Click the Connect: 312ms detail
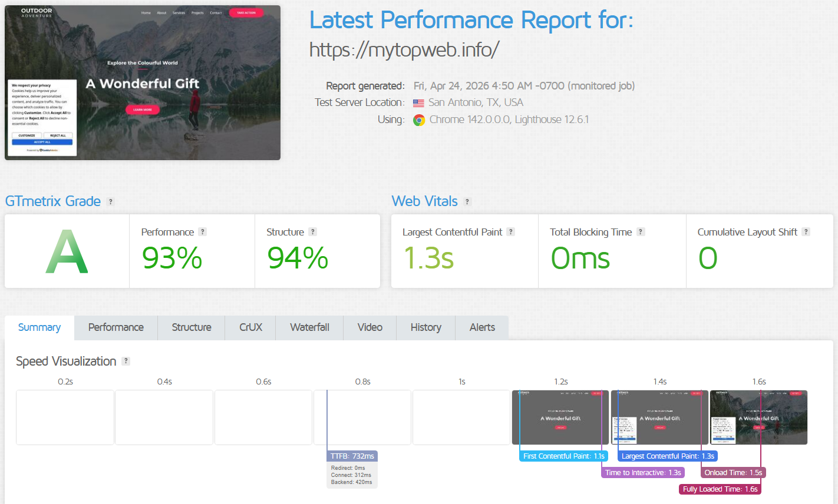The image size is (838, 504). point(351,475)
